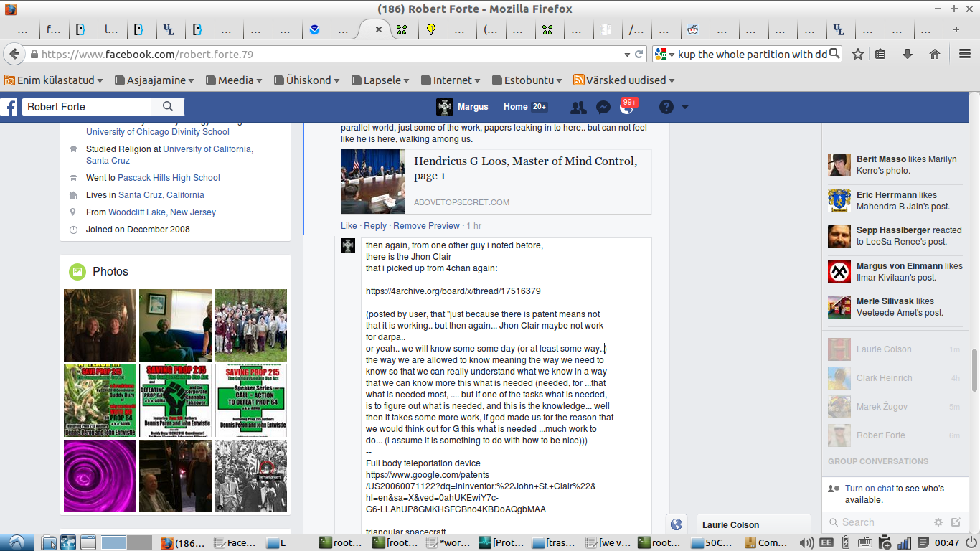Click the globe icon beside Laurie Colson chat

click(x=676, y=524)
